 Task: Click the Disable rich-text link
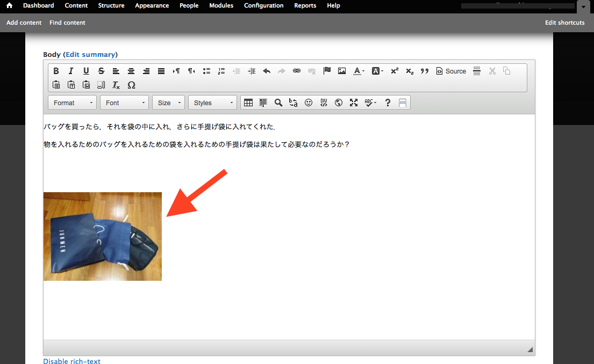[x=71, y=361]
